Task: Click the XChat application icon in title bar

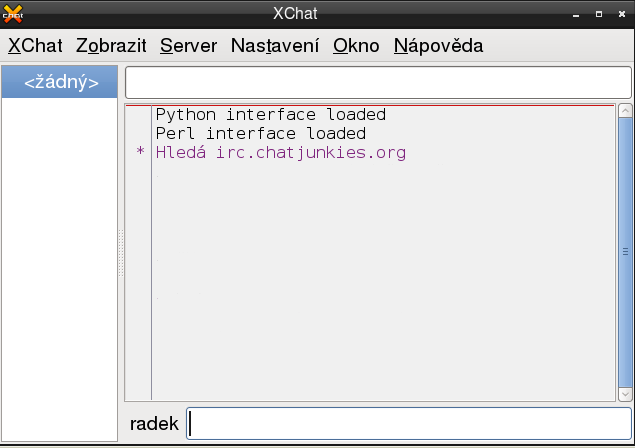Action: pyautogui.click(x=12, y=13)
